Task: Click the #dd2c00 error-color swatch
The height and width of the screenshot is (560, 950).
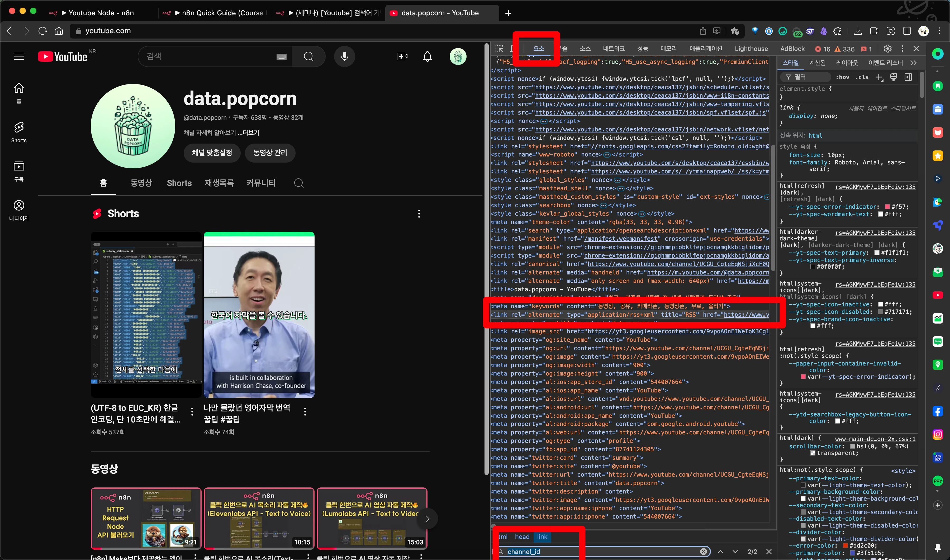Action: [x=845, y=546]
